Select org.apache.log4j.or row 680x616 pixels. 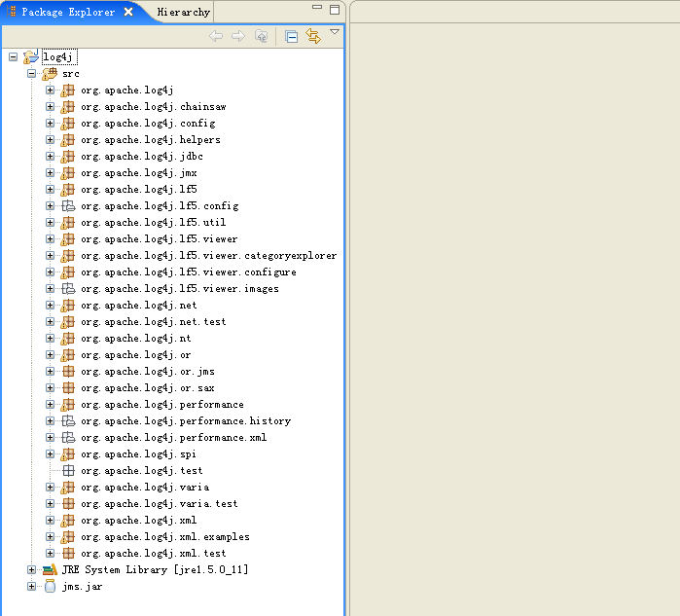[136, 355]
